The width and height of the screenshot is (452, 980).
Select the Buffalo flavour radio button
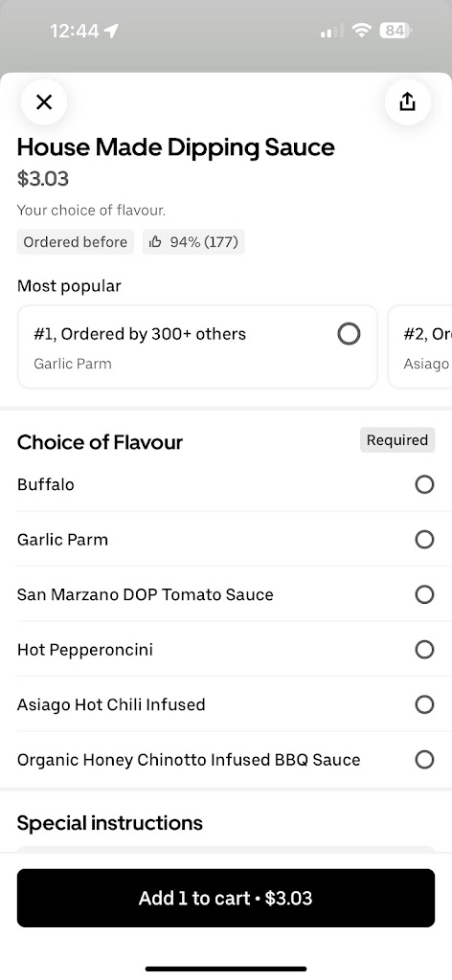424,484
